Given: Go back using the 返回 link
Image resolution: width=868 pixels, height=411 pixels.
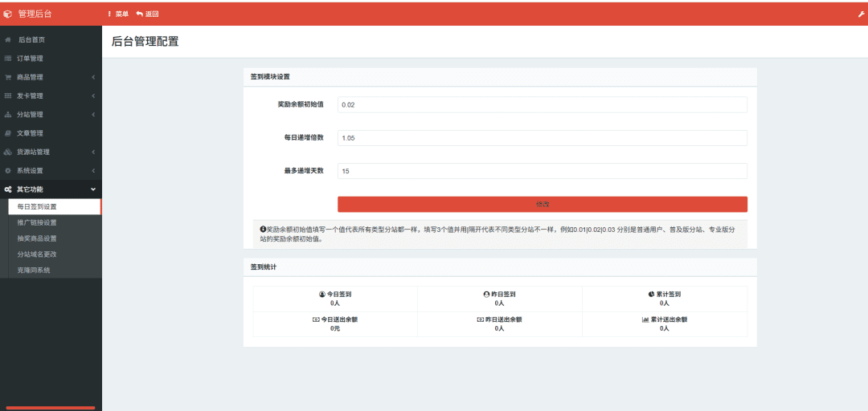Looking at the screenshot, I should tap(148, 14).
